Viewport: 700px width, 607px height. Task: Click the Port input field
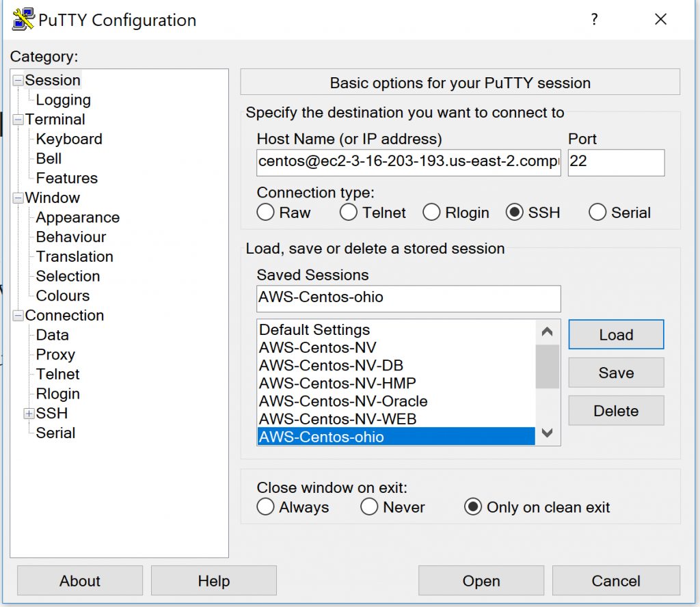(x=616, y=163)
